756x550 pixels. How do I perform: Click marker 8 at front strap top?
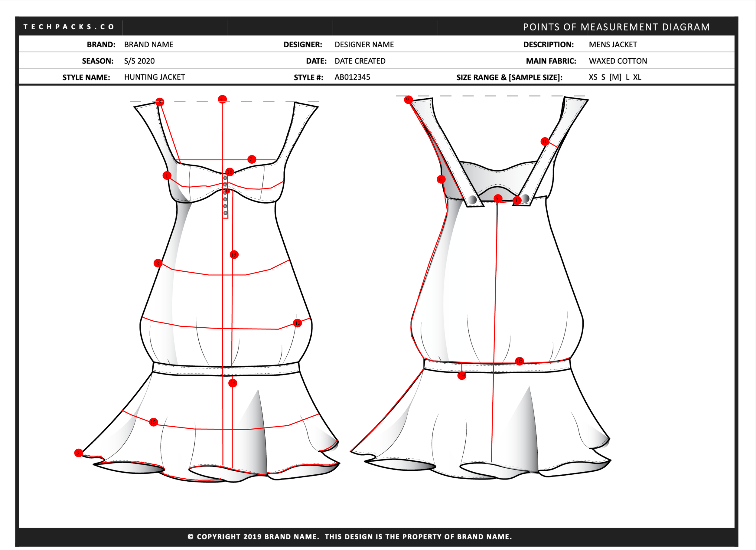(x=160, y=102)
